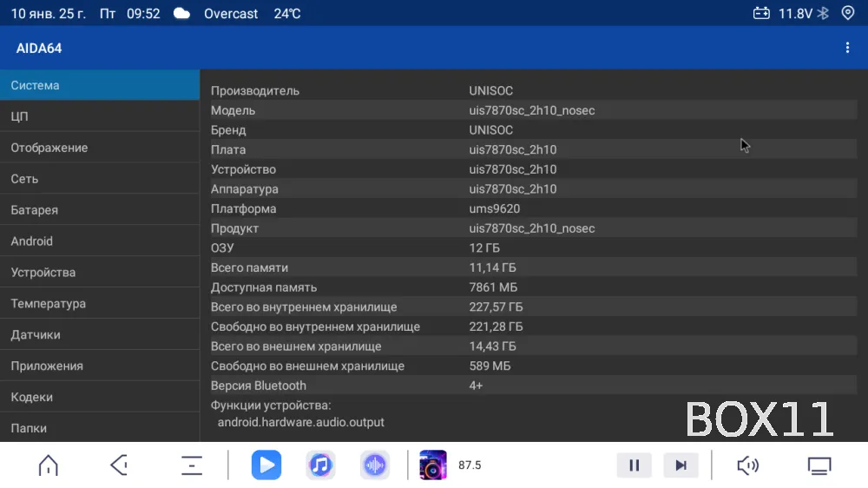
Task: Select the Бренд row
Action: (x=534, y=129)
